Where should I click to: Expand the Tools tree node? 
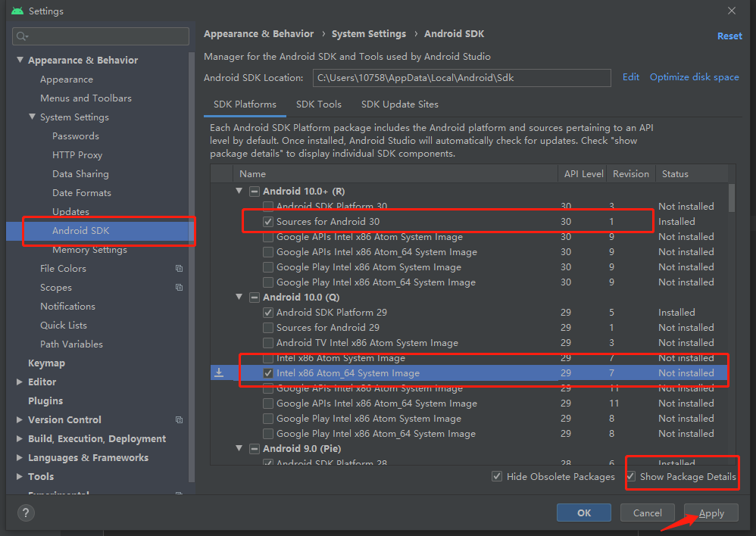pos(20,476)
